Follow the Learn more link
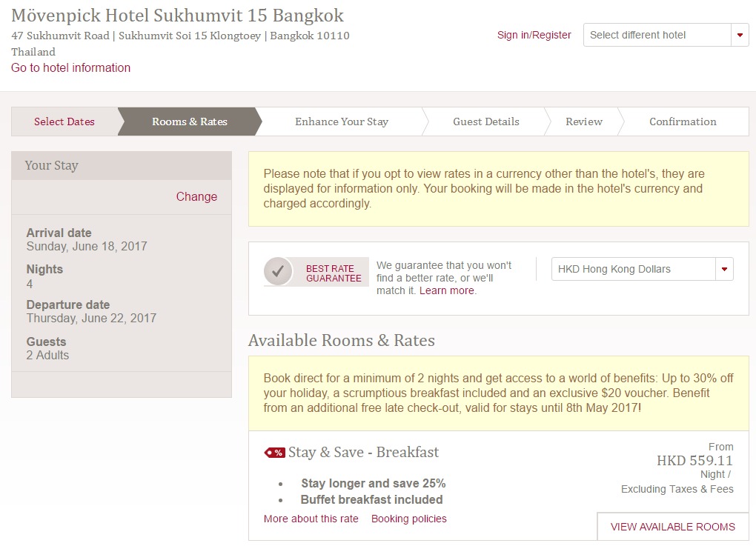Viewport: 756px width, 546px height. (447, 290)
